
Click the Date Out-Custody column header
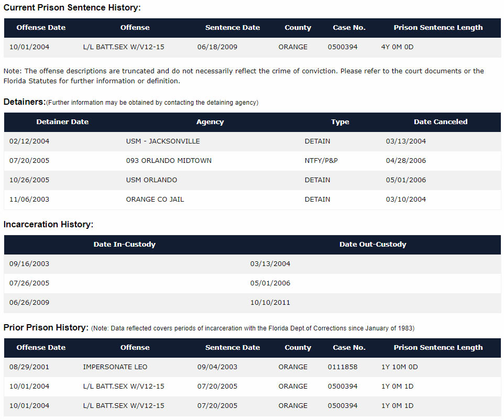(372, 244)
